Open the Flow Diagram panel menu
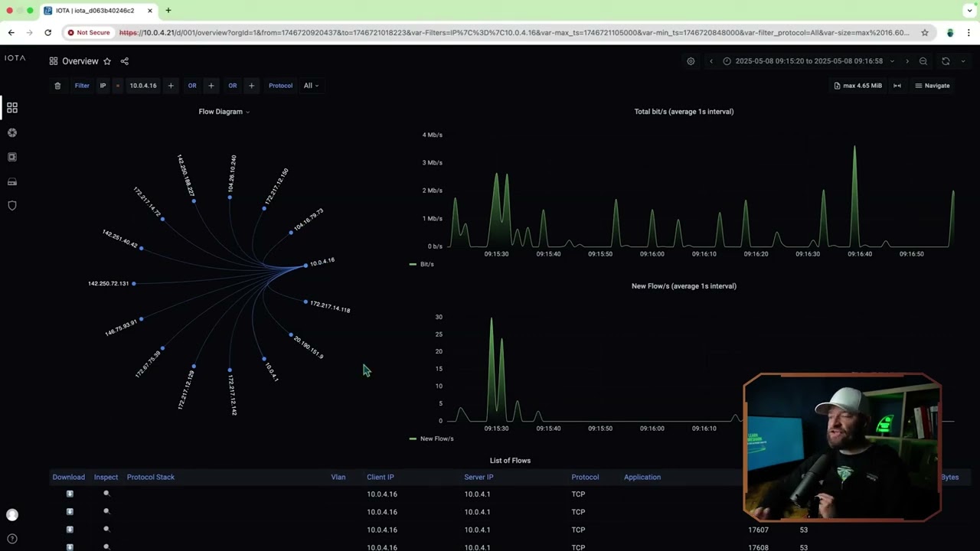980x551 pixels. [x=224, y=112]
